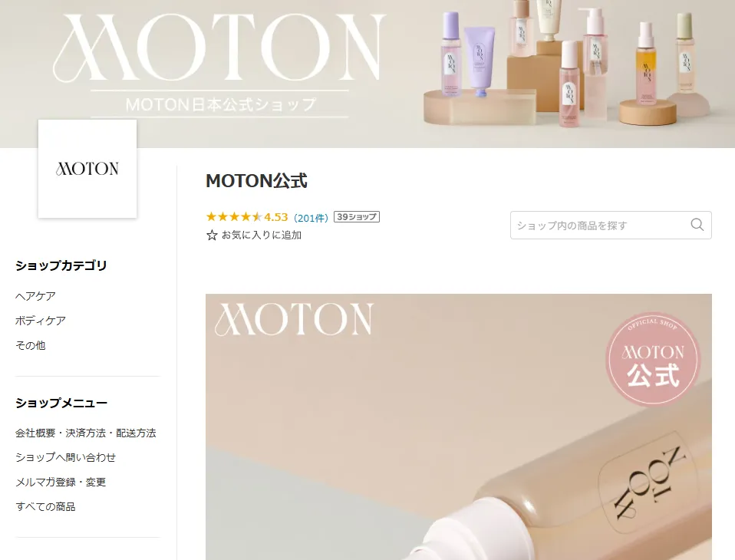Image resolution: width=735 pixels, height=560 pixels.
Task: Click the gold star rating icons
Action: coord(234,217)
